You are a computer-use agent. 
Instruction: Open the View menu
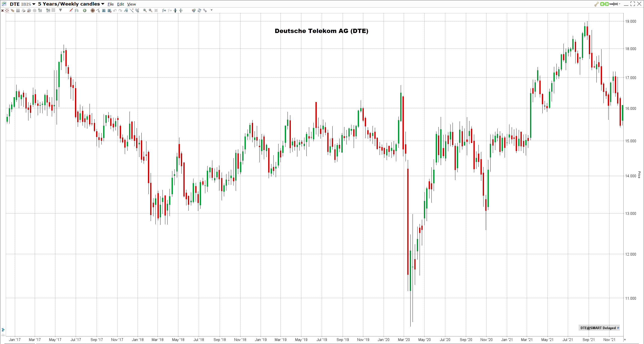[x=131, y=4]
